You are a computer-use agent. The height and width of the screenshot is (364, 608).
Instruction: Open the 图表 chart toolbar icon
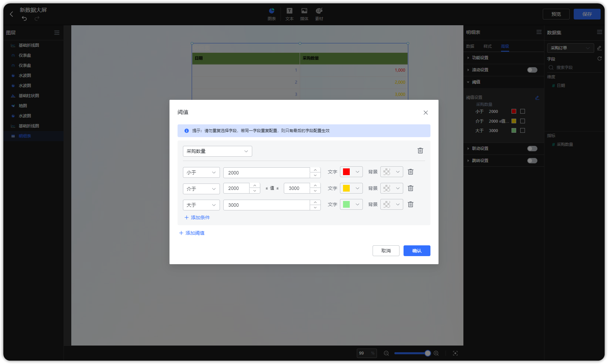click(272, 14)
